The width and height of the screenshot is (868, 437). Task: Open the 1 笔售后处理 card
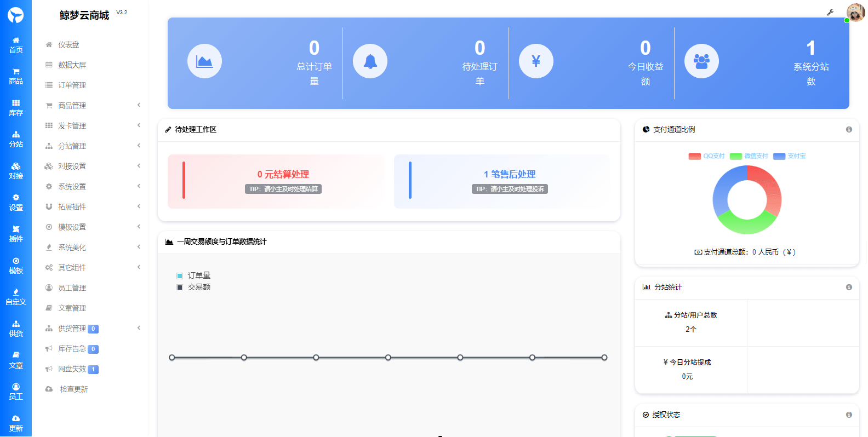509,181
